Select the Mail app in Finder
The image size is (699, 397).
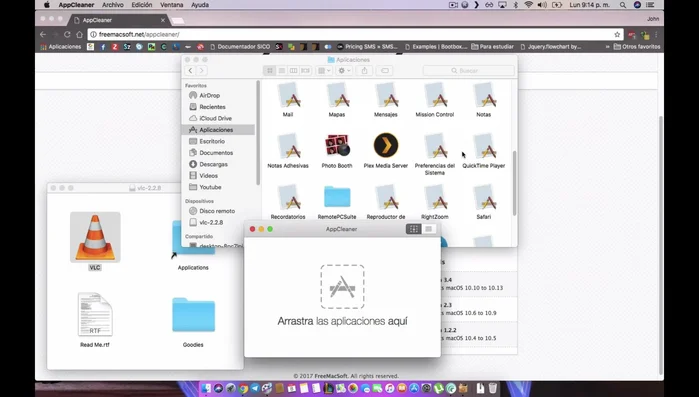pyautogui.click(x=288, y=95)
